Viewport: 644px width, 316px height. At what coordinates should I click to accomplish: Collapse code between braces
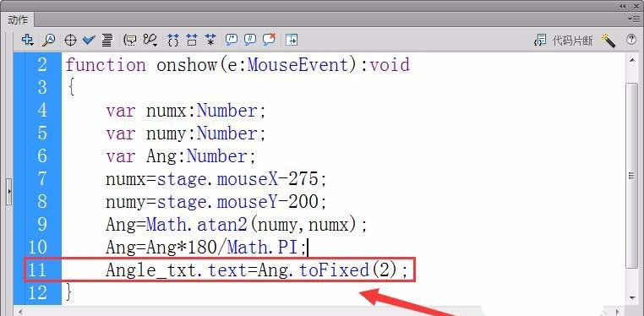click(173, 40)
